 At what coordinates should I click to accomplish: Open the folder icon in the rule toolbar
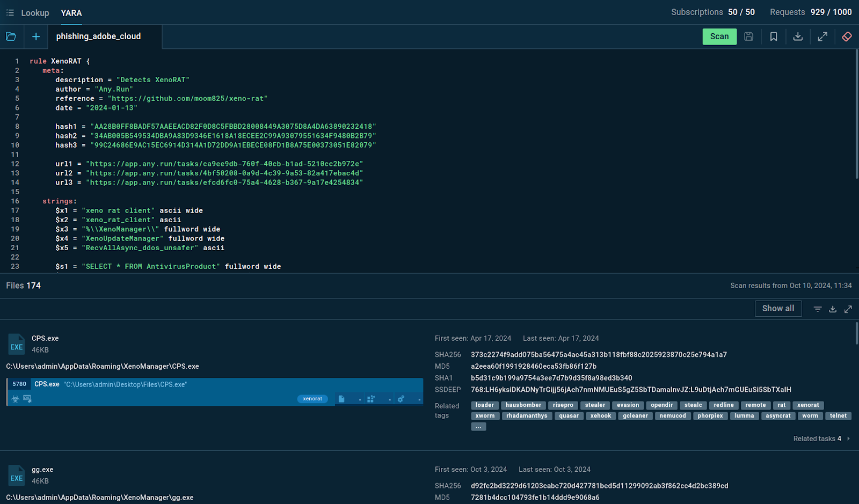coord(11,36)
